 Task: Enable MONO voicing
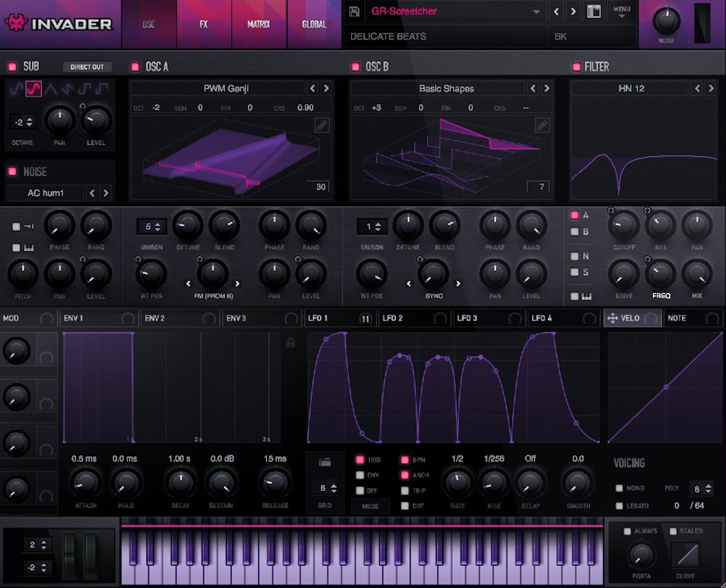pos(619,488)
